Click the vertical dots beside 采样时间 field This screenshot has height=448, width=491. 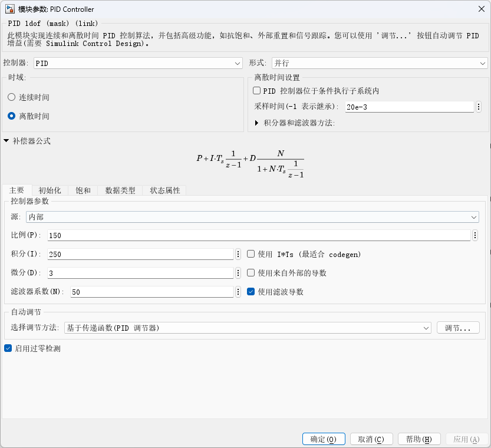(479, 107)
